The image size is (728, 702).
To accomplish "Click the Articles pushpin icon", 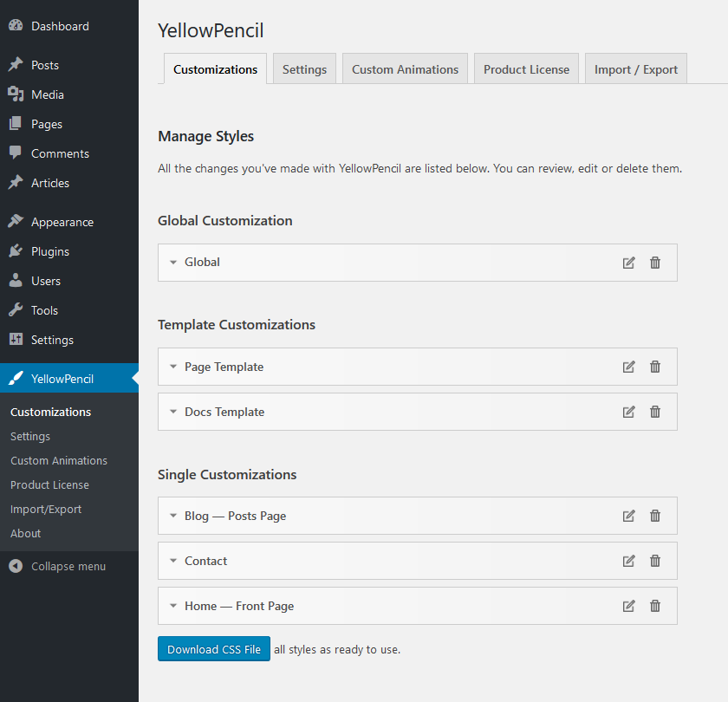I will [x=16, y=183].
